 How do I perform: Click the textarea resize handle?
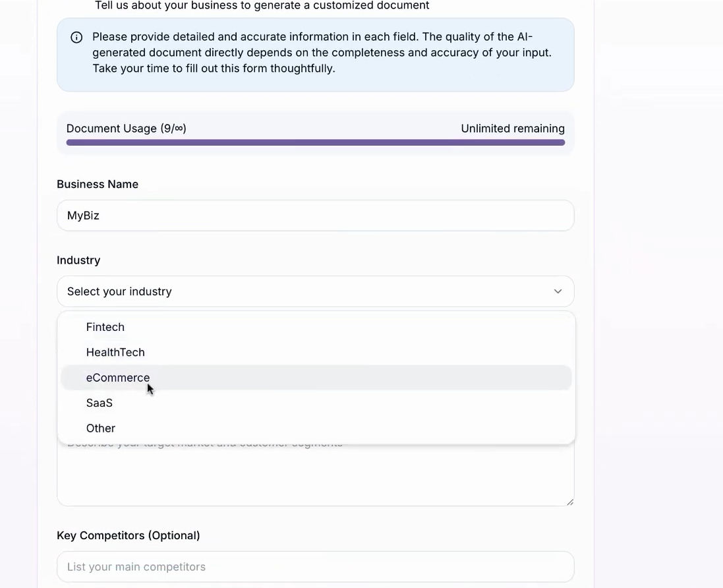click(x=569, y=502)
